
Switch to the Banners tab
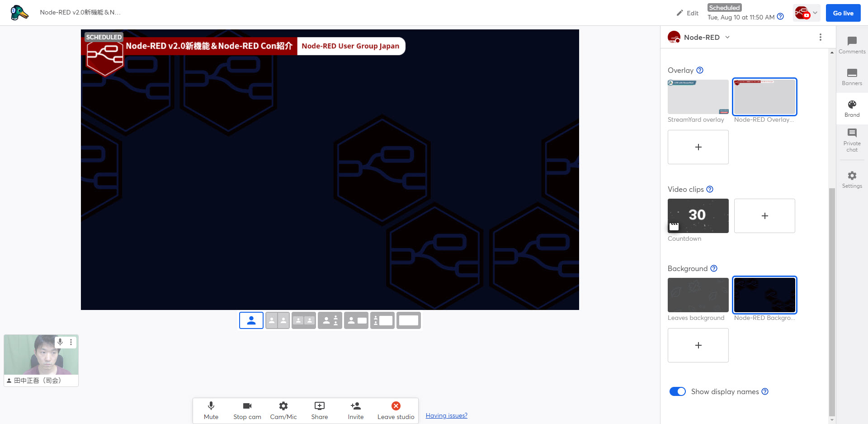(x=852, y=77)
